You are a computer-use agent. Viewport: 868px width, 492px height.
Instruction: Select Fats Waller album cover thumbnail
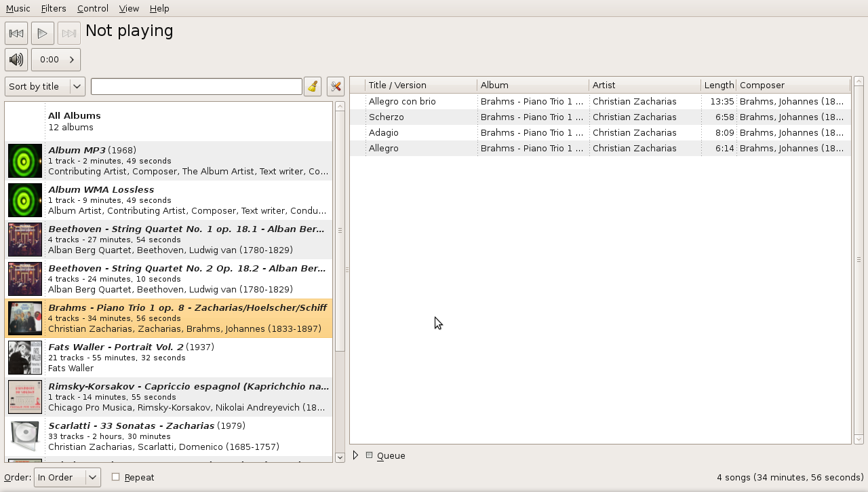click(25, 358)
